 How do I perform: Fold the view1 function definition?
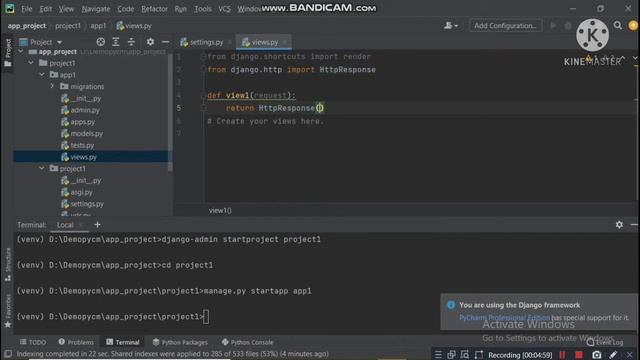pos(203,96)
